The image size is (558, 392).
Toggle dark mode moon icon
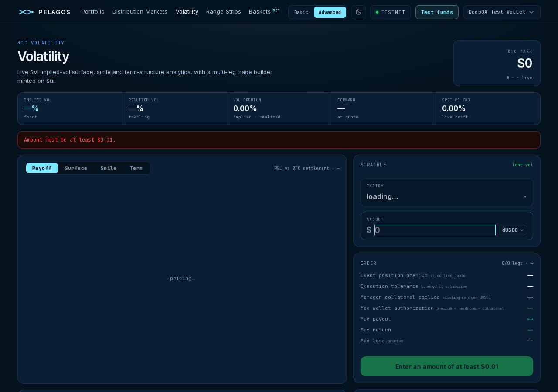pos(359,12)
